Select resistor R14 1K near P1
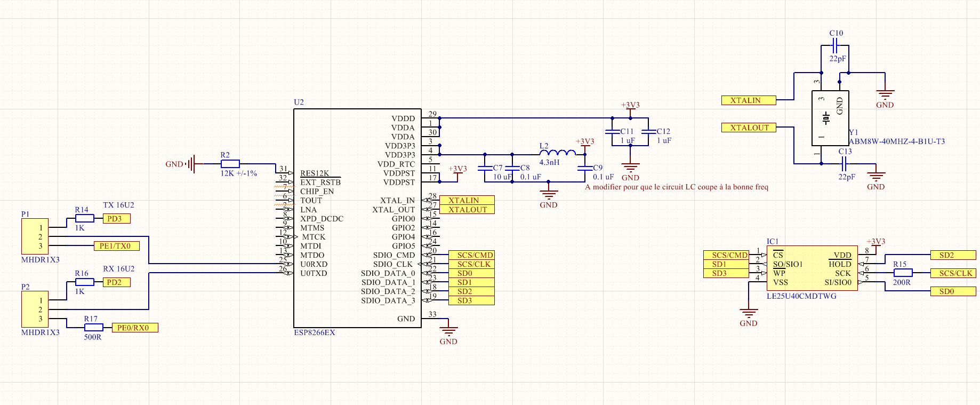This screenshot has width=980, height=405. click(84, 218)
